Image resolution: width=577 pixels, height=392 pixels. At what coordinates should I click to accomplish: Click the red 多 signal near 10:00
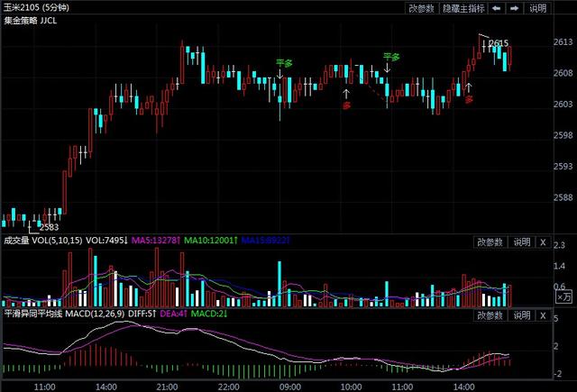(346, 105)
